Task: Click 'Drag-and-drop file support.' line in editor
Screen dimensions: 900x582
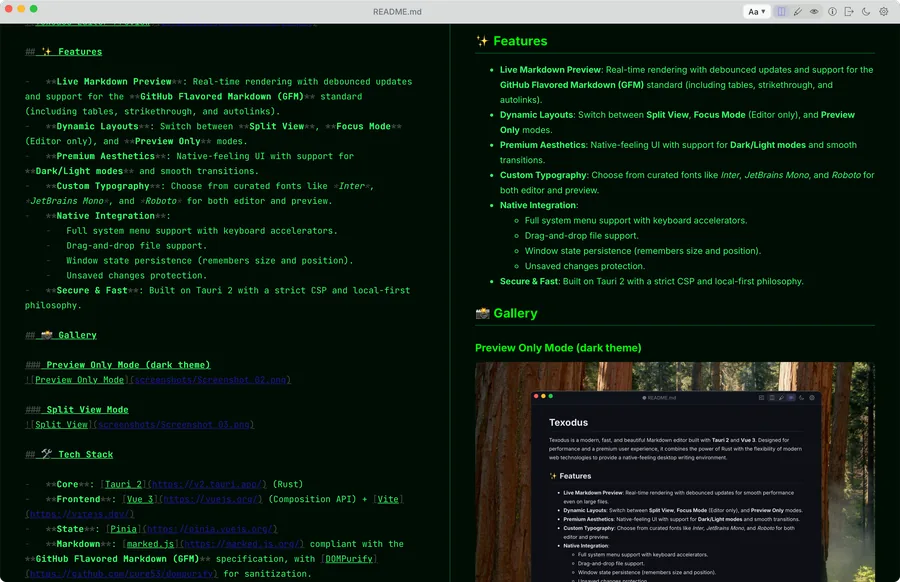Action: point(137,246)
